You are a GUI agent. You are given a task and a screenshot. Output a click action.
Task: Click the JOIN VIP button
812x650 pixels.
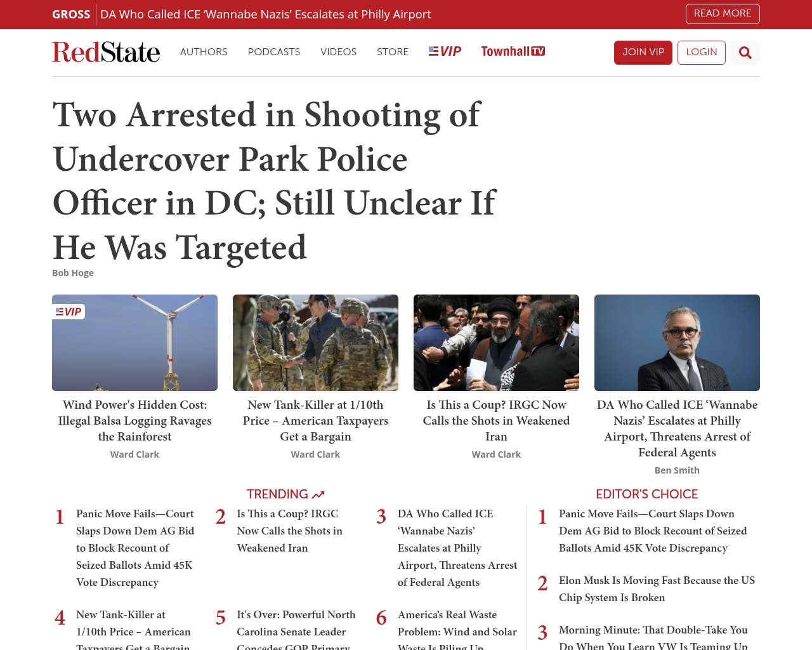[643, 53]
